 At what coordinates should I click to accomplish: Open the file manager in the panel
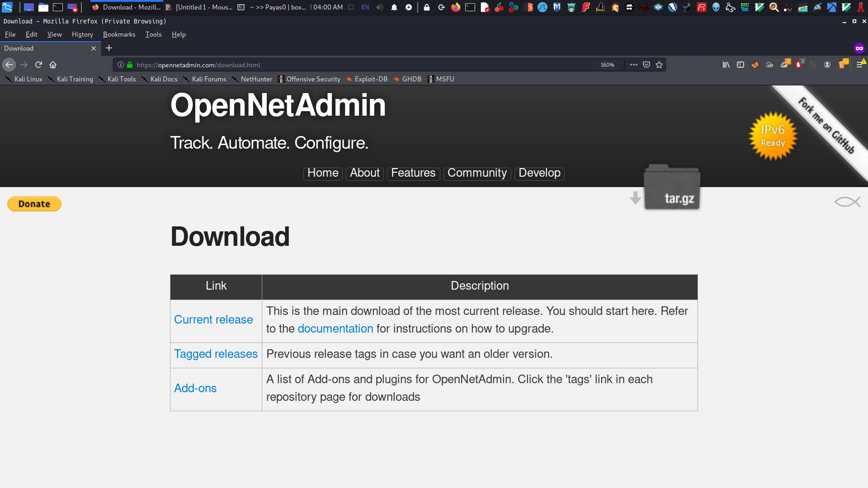[43, 7]
